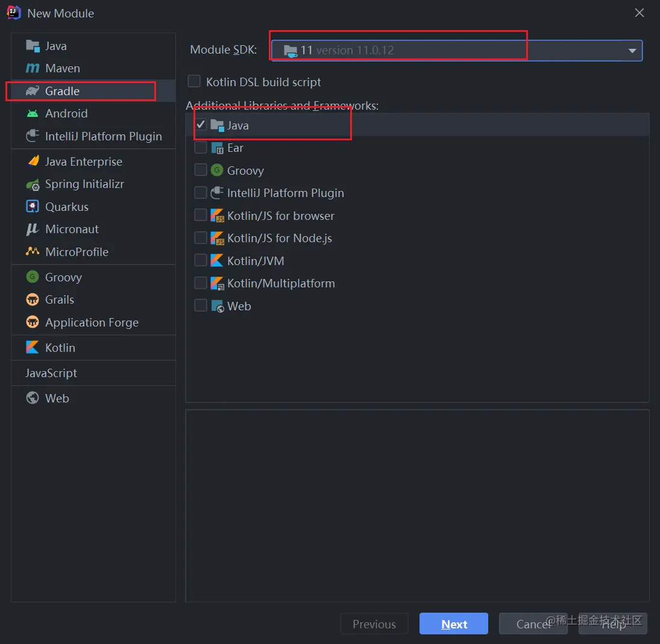This screenshot has width=660, height=644.
Task: Click the Groovy framework icon in libraries list
Action: 217,170
